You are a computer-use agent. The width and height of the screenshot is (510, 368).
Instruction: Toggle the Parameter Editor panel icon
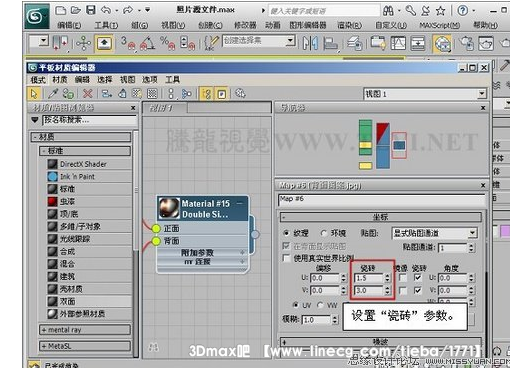221,94
